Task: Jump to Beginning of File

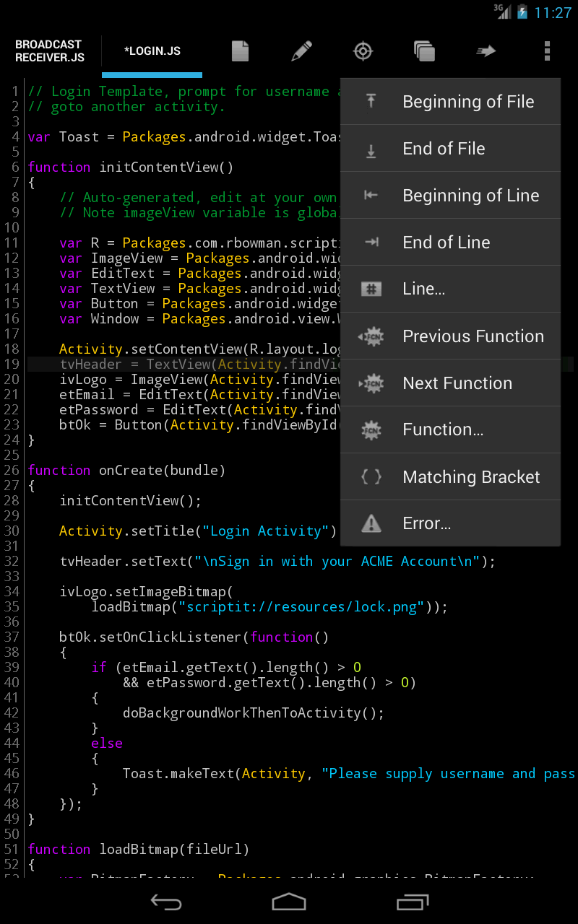Action: coord(449,102)
